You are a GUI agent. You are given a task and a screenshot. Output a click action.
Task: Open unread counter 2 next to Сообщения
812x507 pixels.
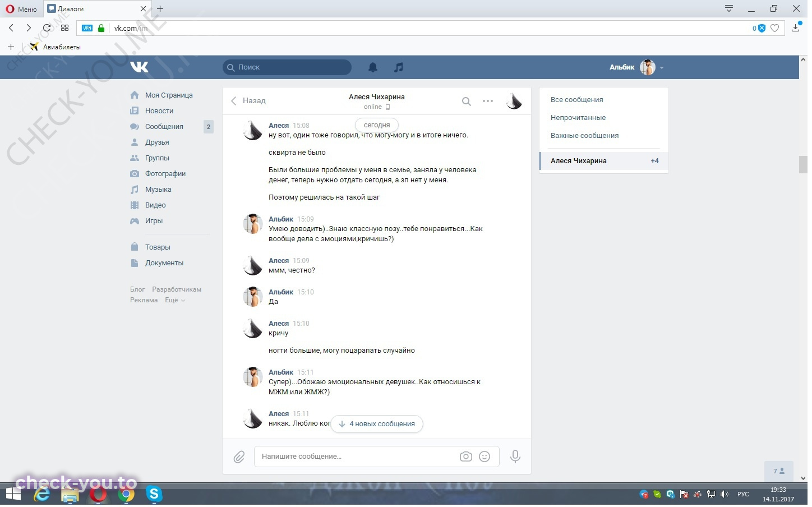(210, 127)
